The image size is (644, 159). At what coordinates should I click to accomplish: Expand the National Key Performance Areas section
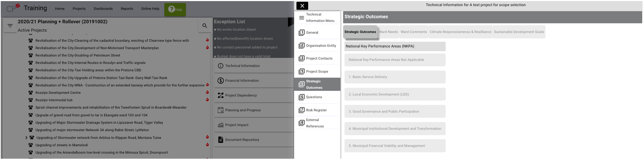pyautogui.click(x=394, y=46)
